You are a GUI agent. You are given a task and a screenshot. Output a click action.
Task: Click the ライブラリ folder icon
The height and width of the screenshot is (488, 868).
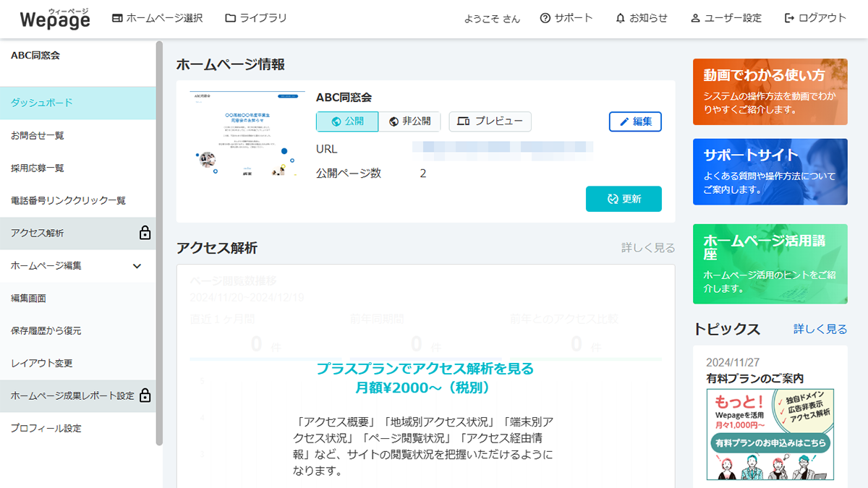(x=228, y=18)
